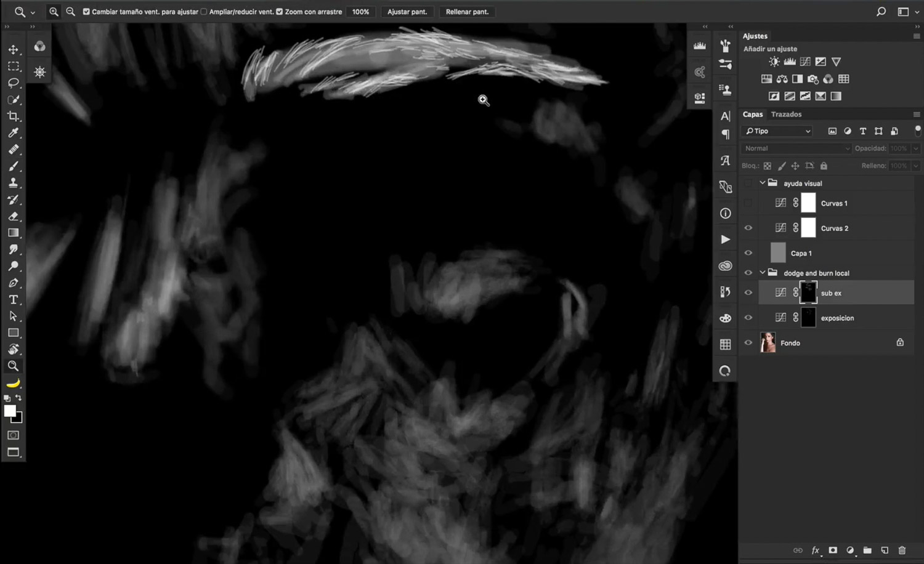Add a Photo Filter adjustment

pos(813,79)
